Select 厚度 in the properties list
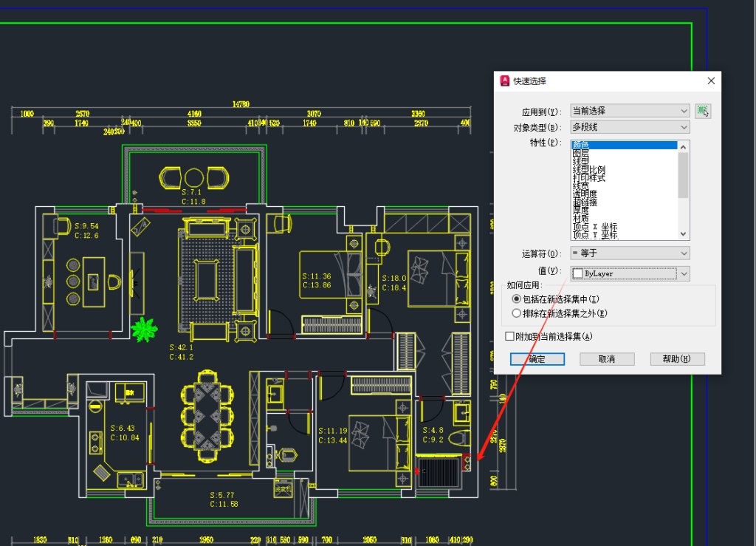The width and height of the screenshot is (756, 546). [x=580, y=211]
